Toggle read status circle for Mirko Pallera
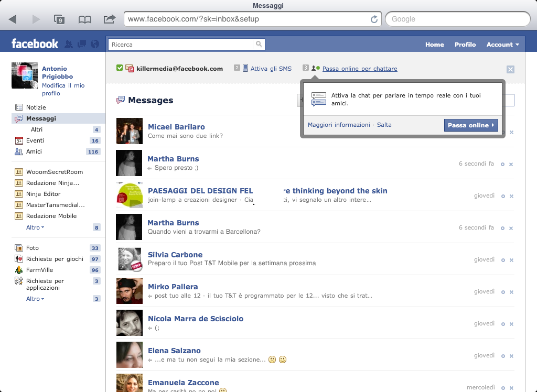Screen dimensions: 537x392 click(502, 292)
